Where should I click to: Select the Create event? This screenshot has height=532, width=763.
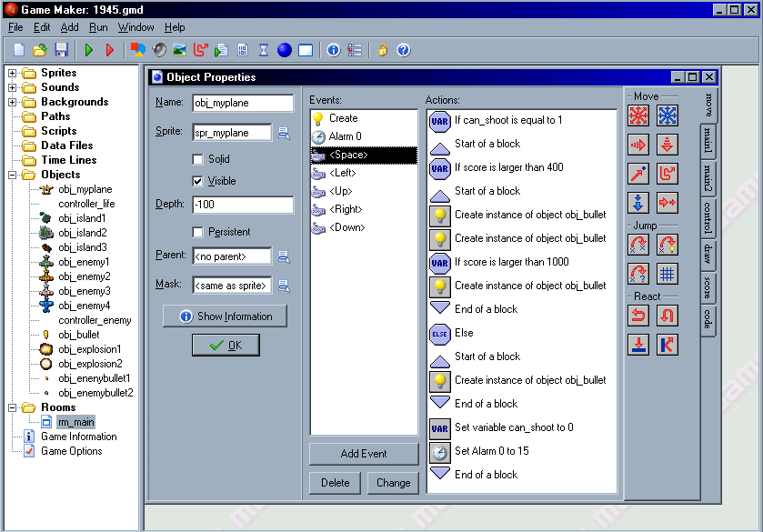pos(364,118)
